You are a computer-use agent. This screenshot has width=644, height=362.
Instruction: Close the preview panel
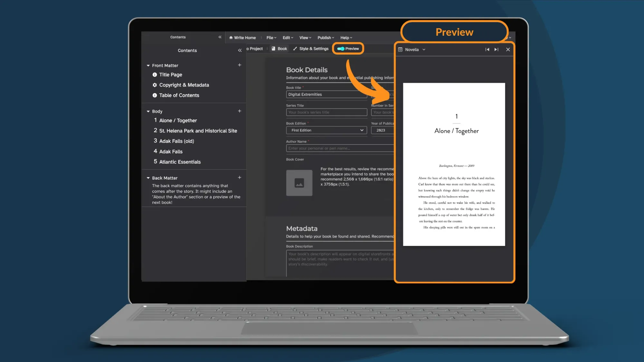point(508,49)
